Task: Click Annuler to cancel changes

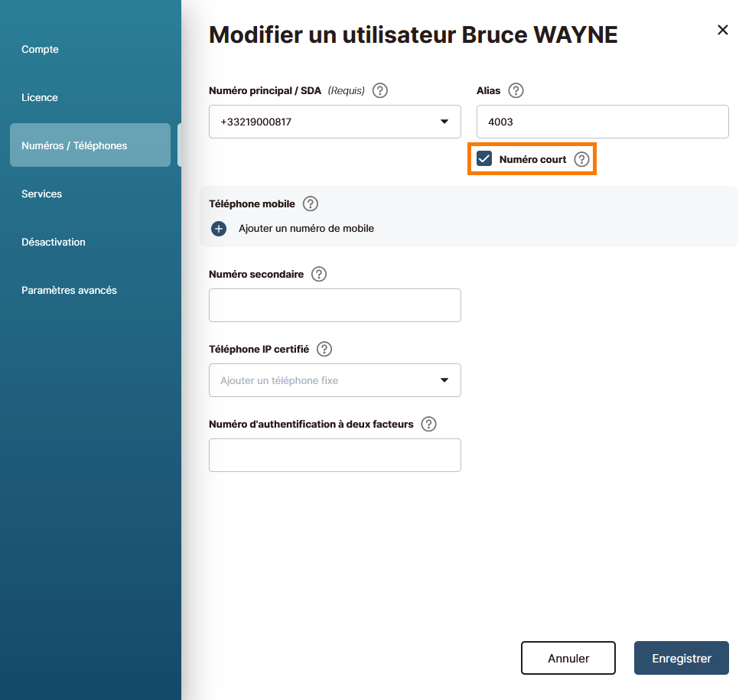Action: (568, 658)
